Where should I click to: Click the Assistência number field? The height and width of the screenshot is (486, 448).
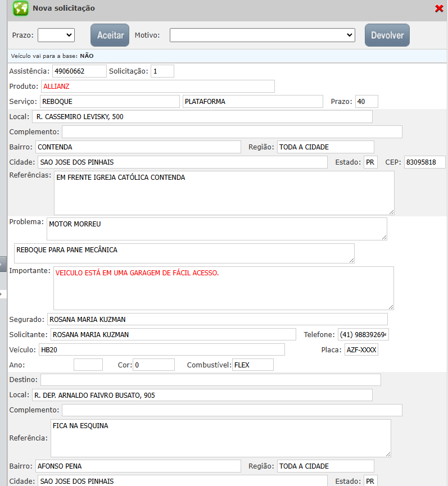pyautogui.click(x=79, y=71)
